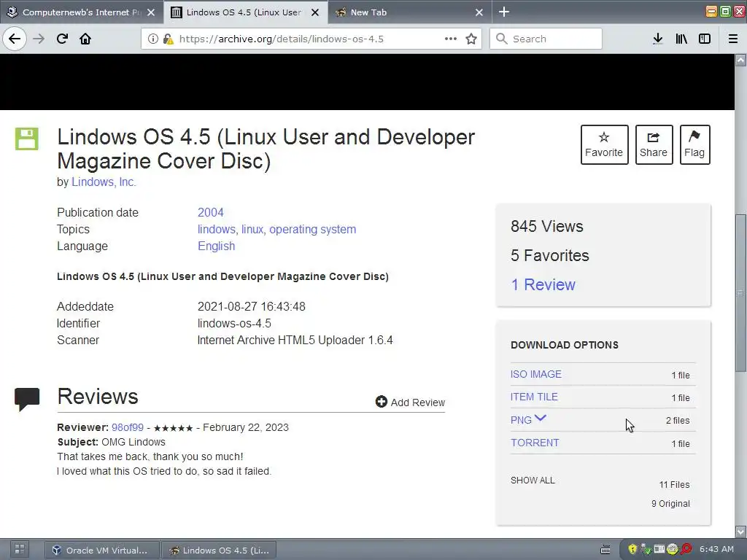Click the browser Search field
The width and height of the screenshot is (747, 560).
[x=546, y=39]
